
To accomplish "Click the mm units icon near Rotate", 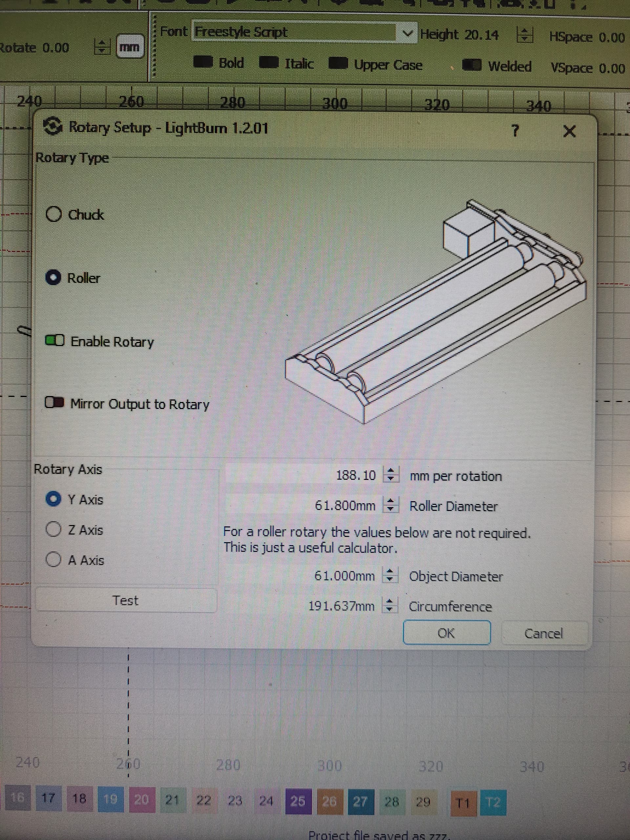I will 130,47.
